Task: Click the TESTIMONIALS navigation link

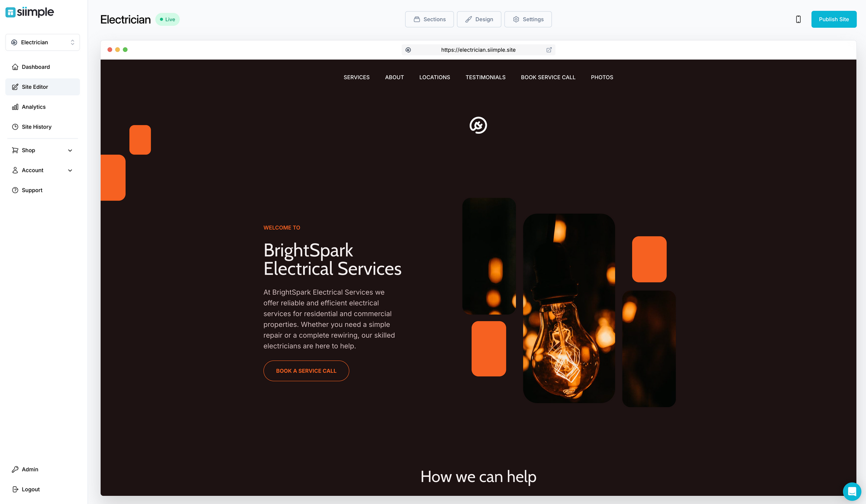Action: 486,77
